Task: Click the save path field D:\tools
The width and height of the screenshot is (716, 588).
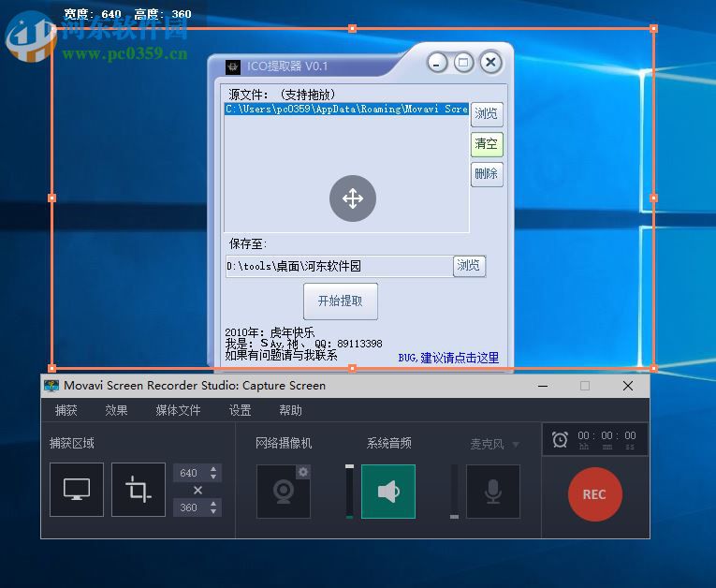Action: point(339,266)
